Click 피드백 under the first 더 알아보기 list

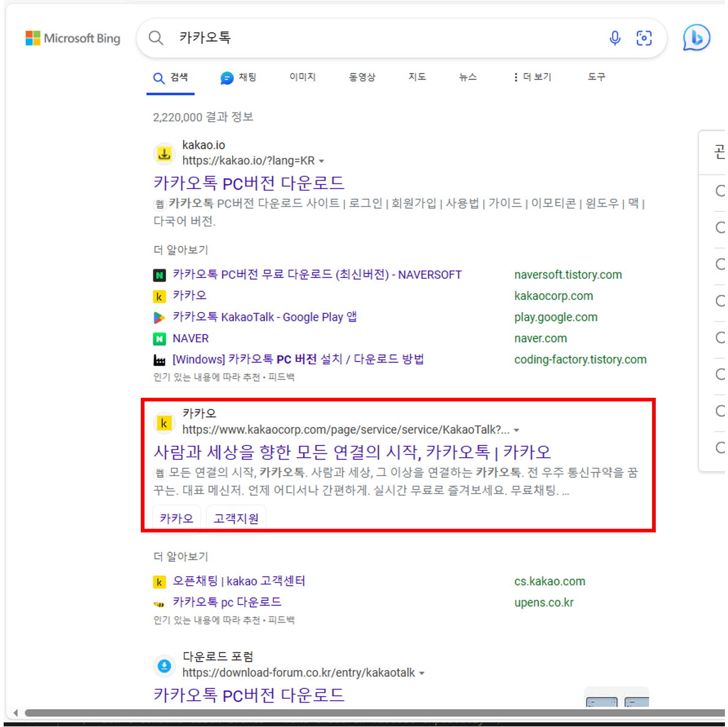(282, 377)
